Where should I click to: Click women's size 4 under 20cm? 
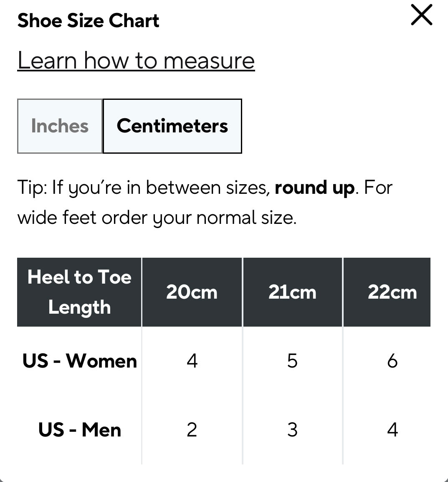pyautogui.click(x=192, y=361)
